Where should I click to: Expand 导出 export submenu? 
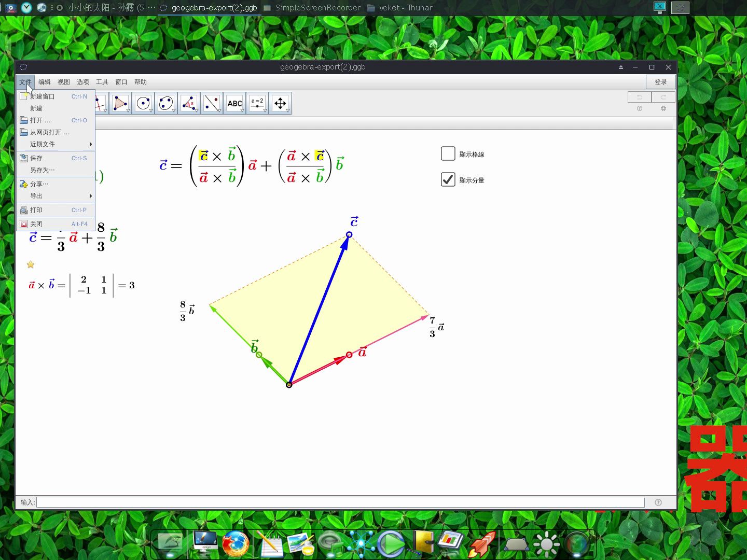pyautogui.click(x=56, y=196)
